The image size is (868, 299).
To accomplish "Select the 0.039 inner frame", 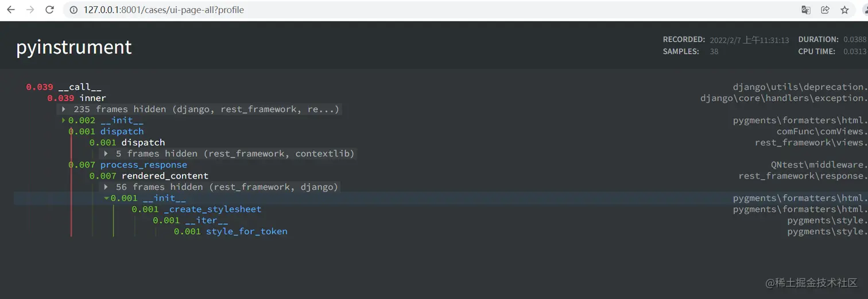I will 77,98.
